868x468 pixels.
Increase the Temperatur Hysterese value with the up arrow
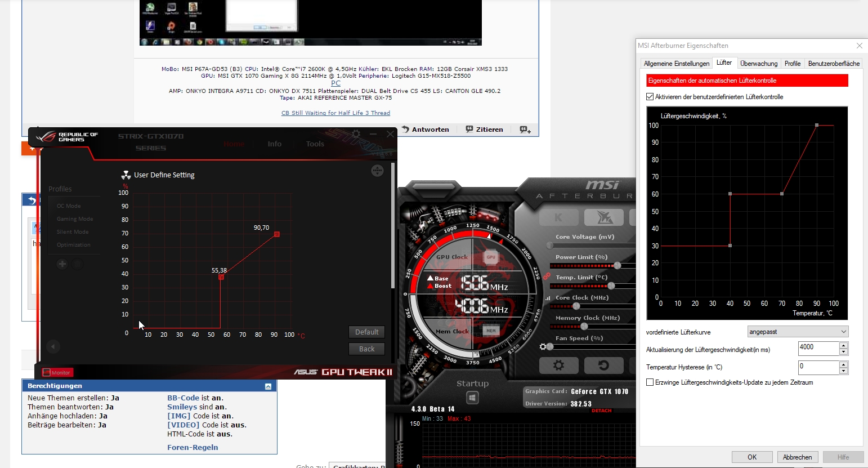tap(843, 364)
